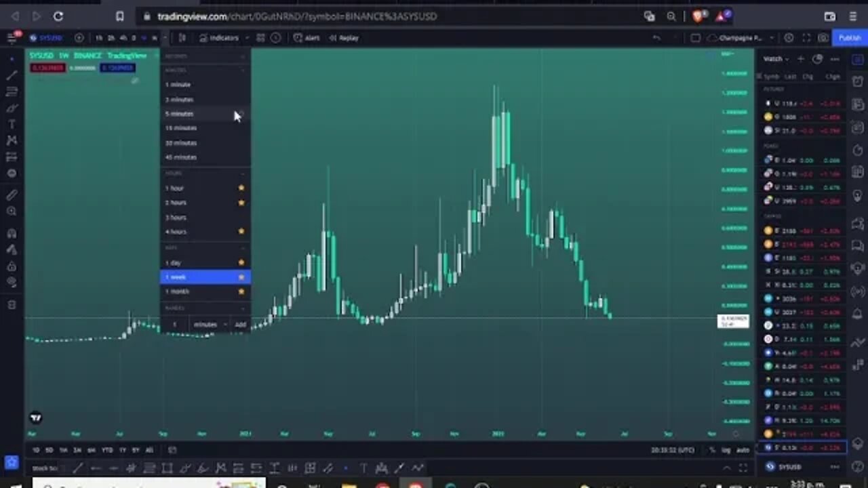Choose 3 minutes interval from the list
The height and width of the screenshot is (488, 868).
[x=205, y=100]
